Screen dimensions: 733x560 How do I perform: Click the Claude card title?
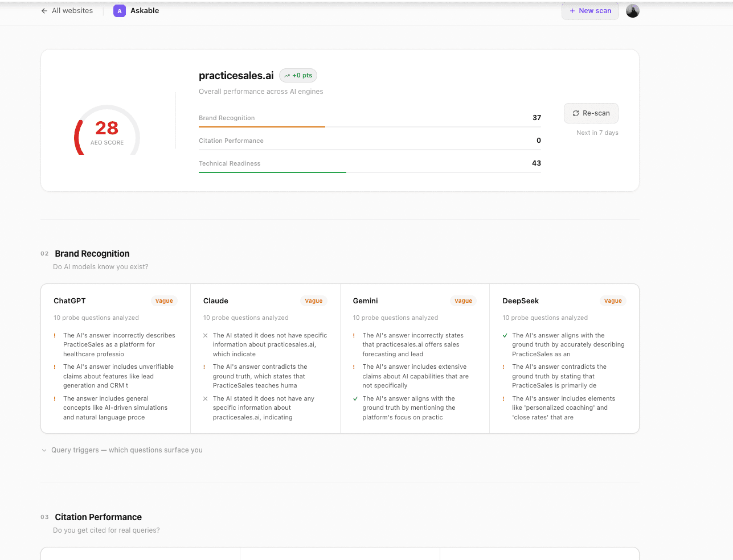click(x=216, y=301)
